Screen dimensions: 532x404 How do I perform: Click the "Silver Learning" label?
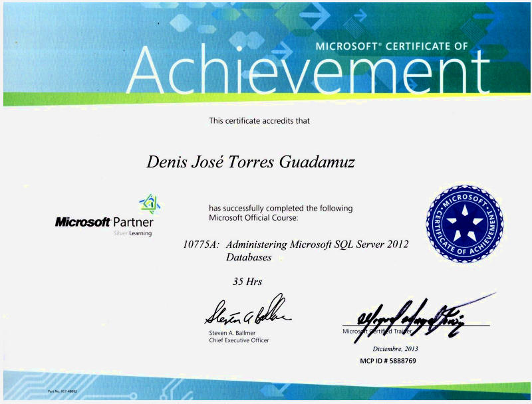click(x=132, y=233)
